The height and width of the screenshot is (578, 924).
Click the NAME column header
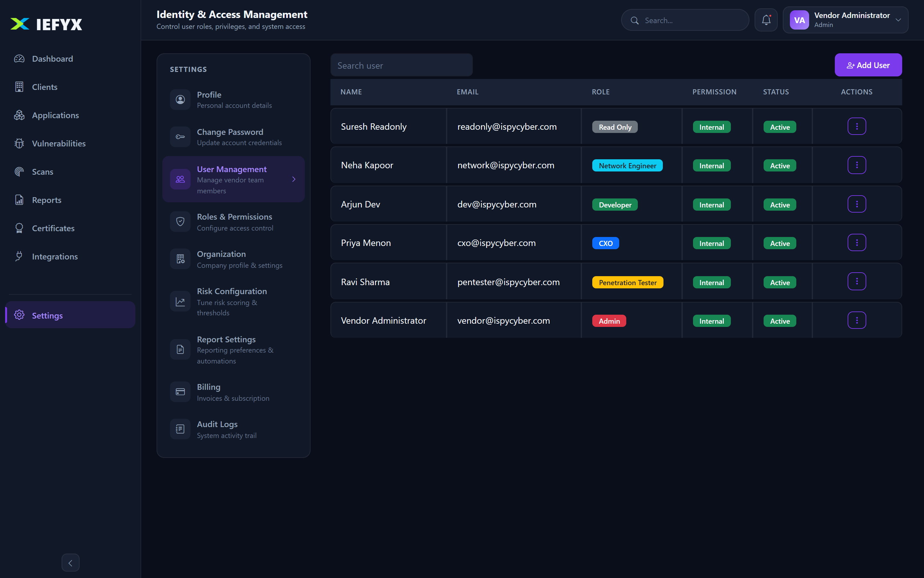pyautogui.click(x=351, y=92)
